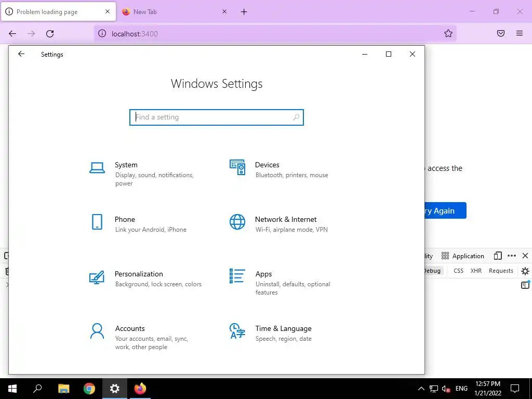The width and height of the screenshot is (532, 399).
Task: Open the notification center icon
Action: [515, 389]
